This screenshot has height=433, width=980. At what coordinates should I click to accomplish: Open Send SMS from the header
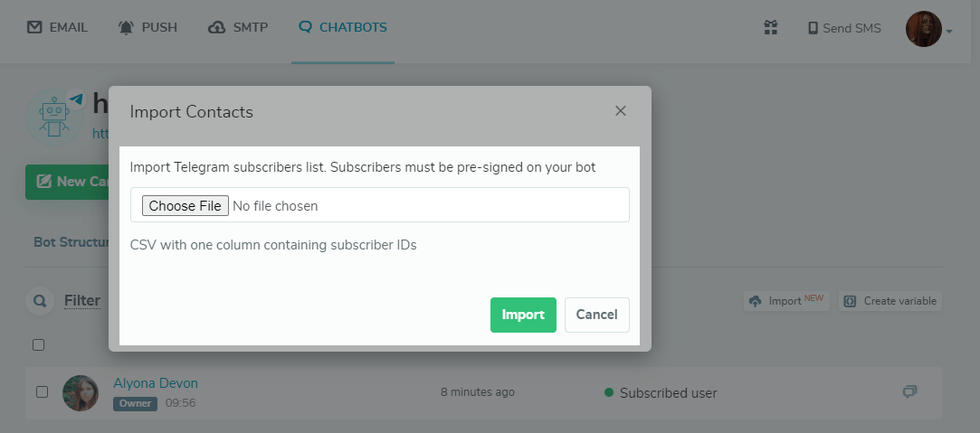(x=844, y=28)
